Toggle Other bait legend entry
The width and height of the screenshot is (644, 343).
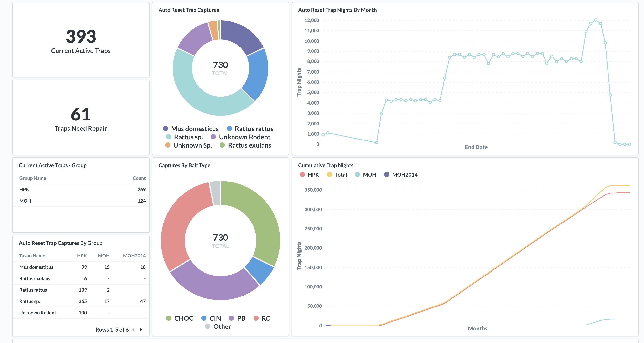(x=218, y=327)
